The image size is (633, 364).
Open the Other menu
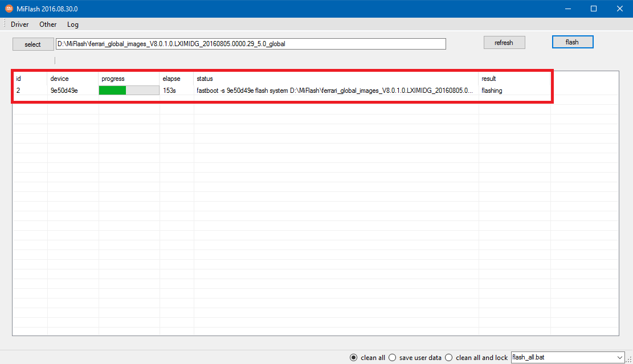tap(48, 24)
